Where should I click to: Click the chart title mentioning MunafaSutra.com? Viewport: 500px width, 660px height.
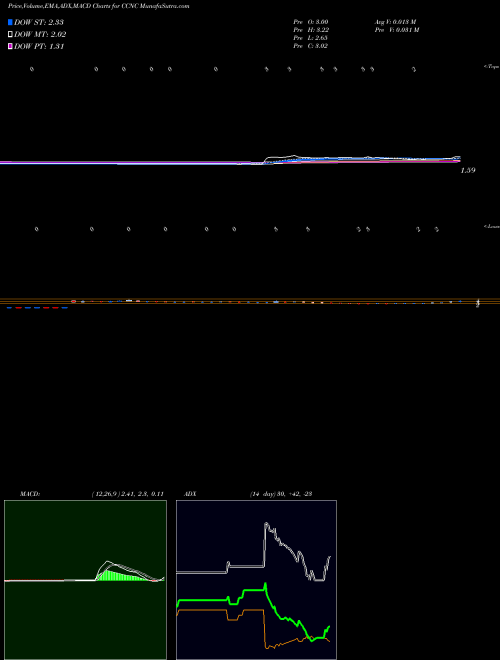[98, 6]
